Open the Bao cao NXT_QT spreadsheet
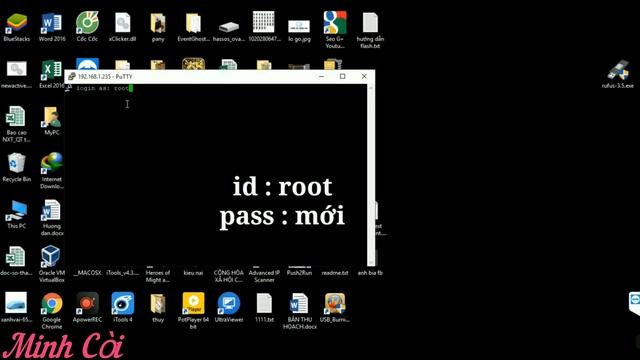The height and width of the screenshot is (360, 640). (16, 124)
